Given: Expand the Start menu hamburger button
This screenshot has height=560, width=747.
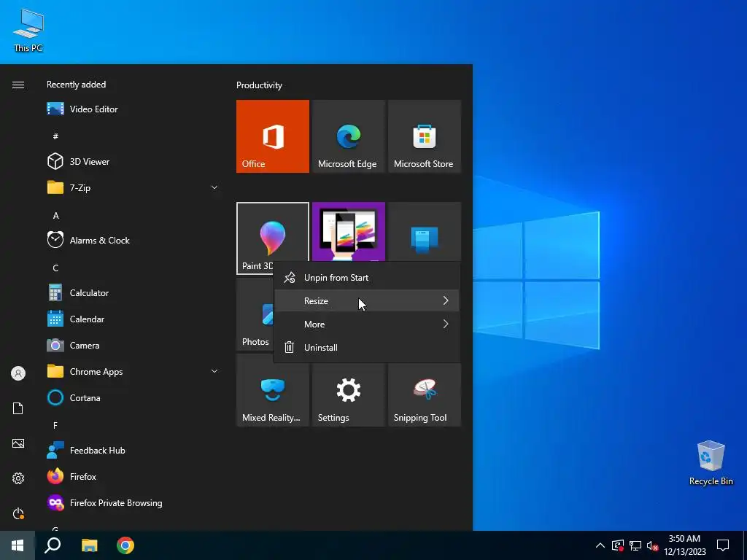Looking at the screenshot, I should click(x=18, y=85).
